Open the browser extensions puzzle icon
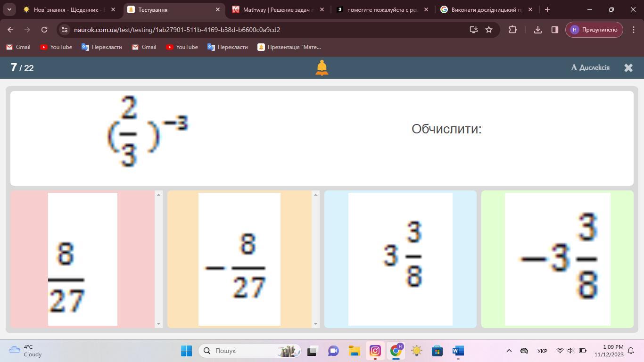644x362 pixels. pos(512,30)
